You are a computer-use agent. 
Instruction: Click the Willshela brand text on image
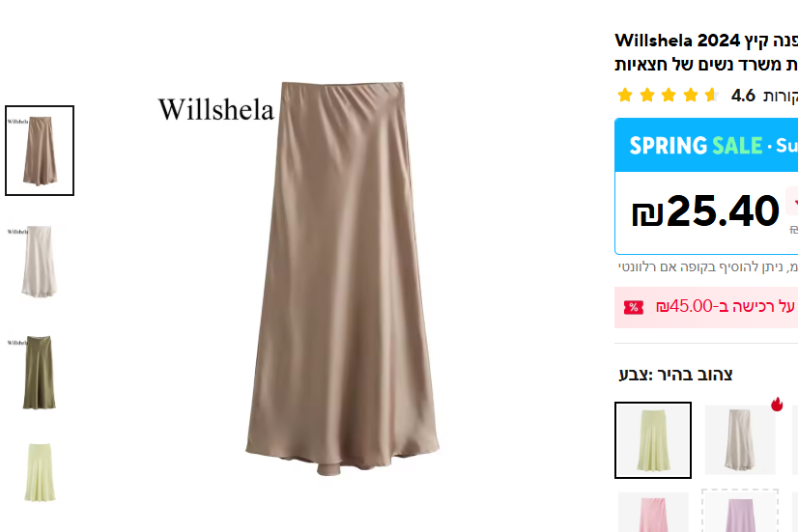(216, 109)
